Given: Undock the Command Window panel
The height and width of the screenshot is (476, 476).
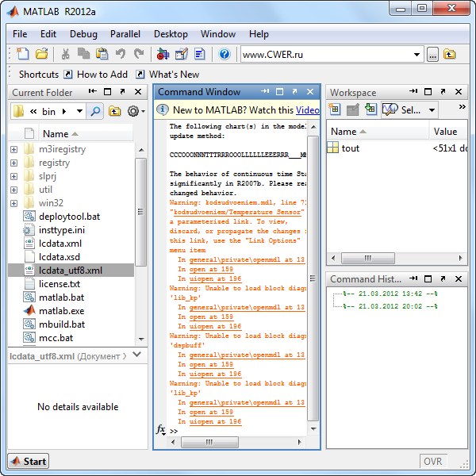Looking at the screenshot, I should 294,92.
